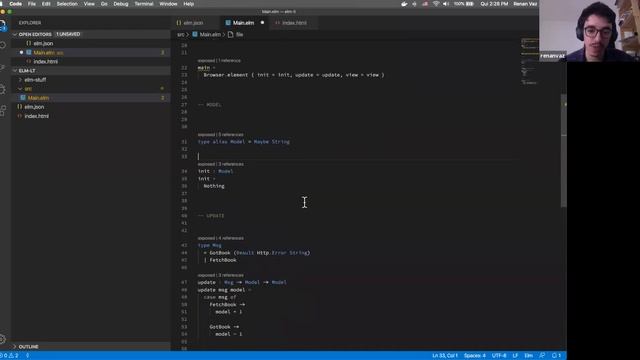
Task: Click the 'type alias Model = Maybe String' line
Action: click(x=244, y=142)
